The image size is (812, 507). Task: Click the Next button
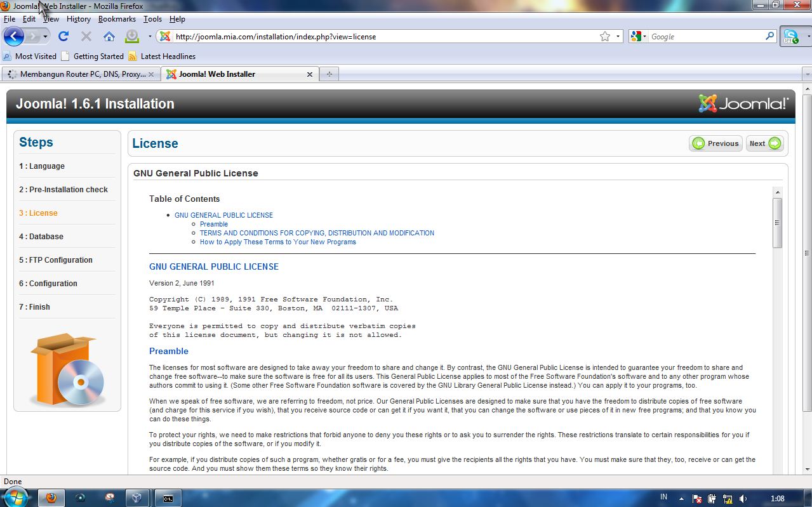(765, 143)
